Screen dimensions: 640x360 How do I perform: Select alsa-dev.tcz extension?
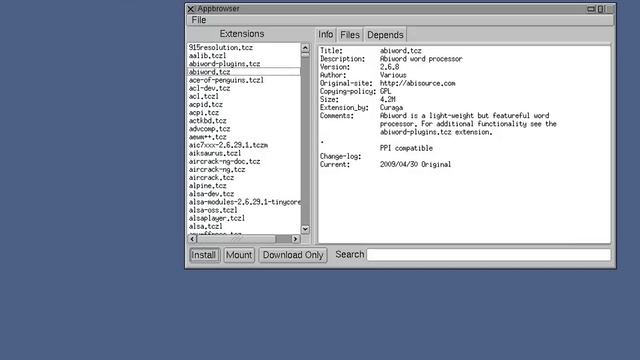[x=244, y=194]
